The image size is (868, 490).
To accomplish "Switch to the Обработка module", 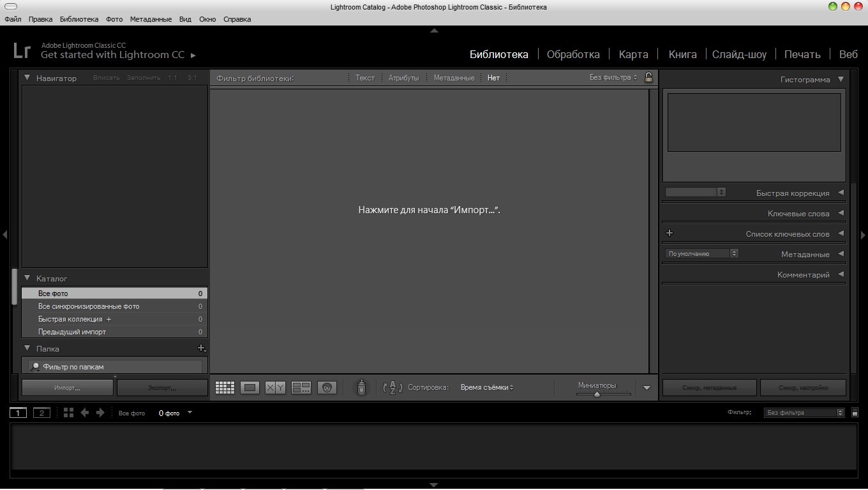I will coord(573,54).
